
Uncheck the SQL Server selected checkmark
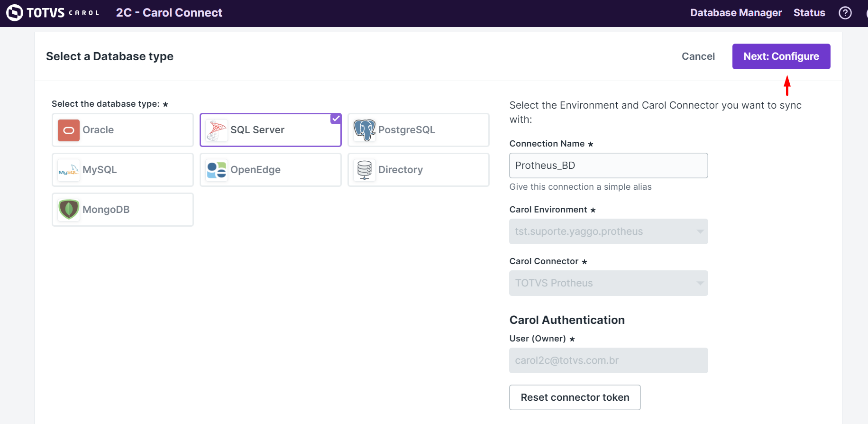pyautogui.click(x=336, y=119)
